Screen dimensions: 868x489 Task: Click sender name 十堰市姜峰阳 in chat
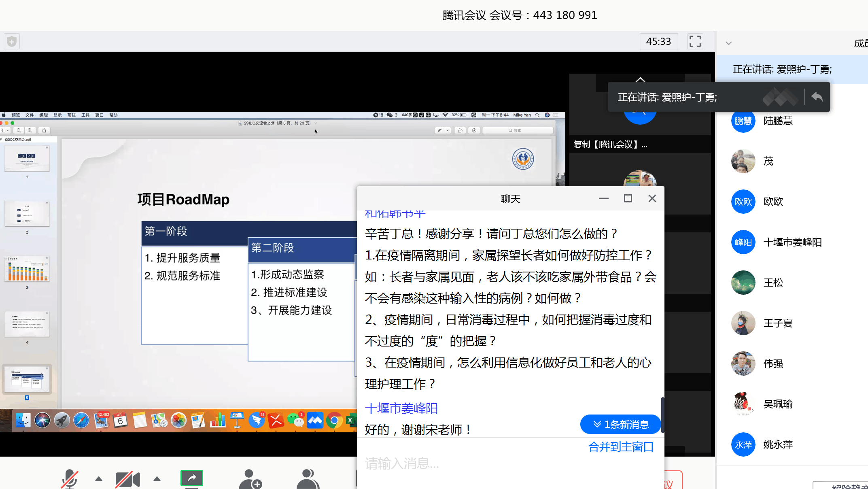coord(401,408)
